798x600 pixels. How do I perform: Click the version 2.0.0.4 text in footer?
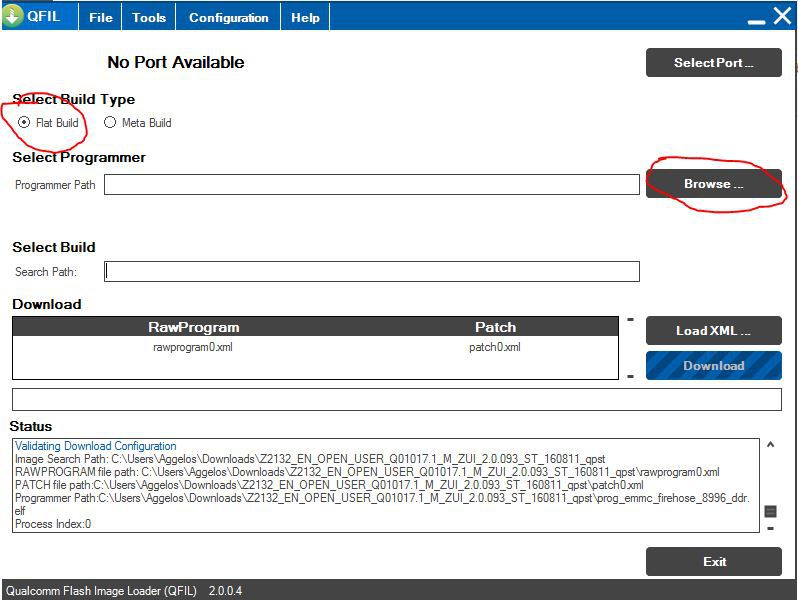coord(225,591)
